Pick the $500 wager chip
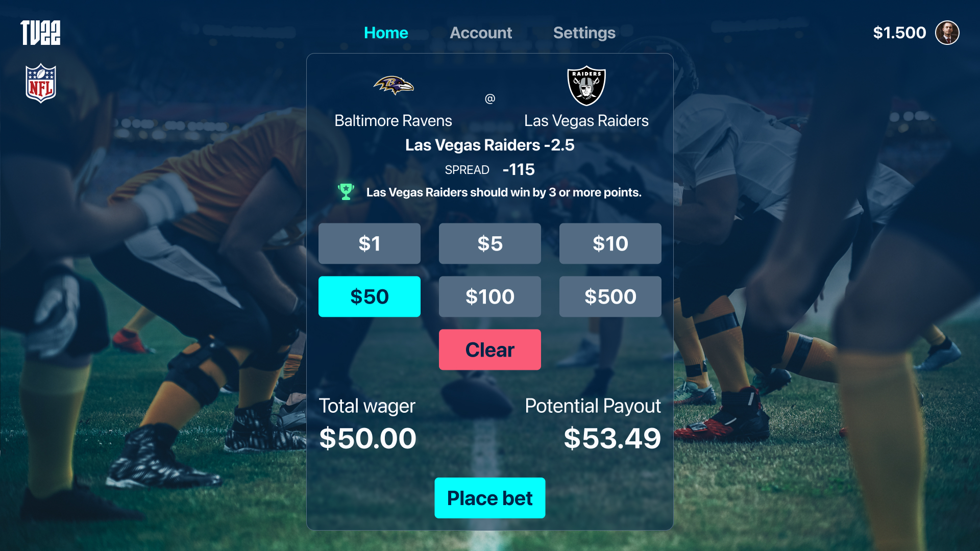Image resolution: width=980 pixels, height=551 pixels. pyautogui.click(x=610, y=296)
